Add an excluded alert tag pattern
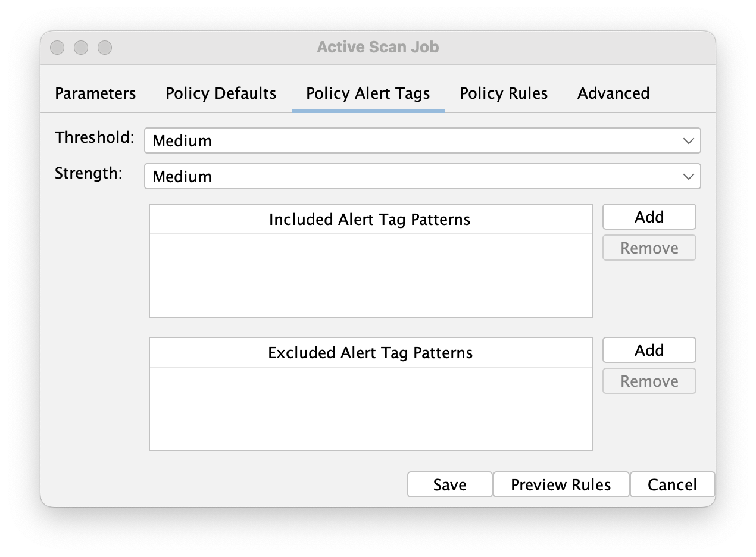This screenshot has height=557, width=756. coord(648,350)
